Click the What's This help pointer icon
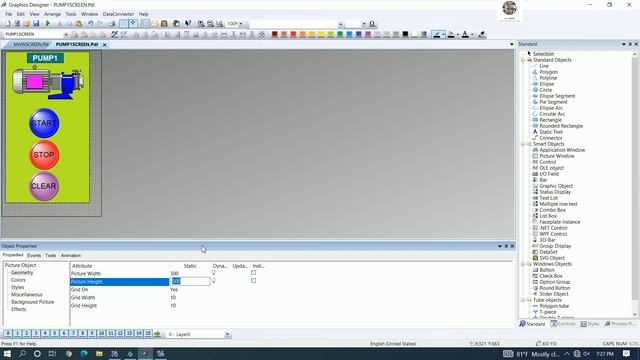 point(188,24)
